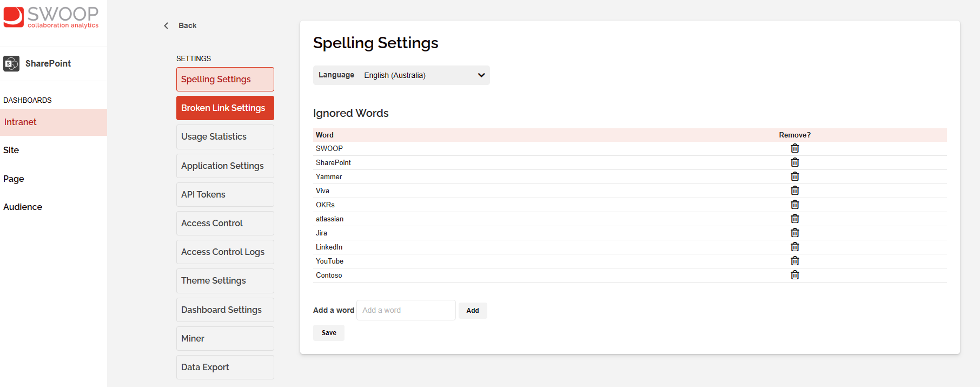Open Broken Link Settings

(x=225, y=108)
